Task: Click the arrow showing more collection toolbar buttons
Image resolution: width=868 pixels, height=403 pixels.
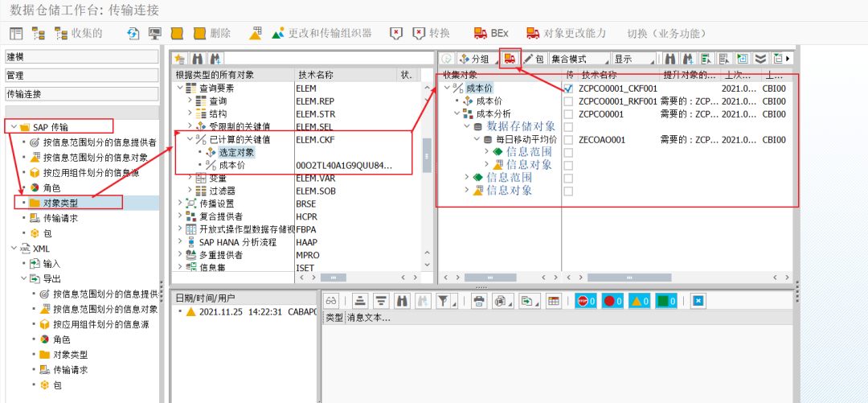Action: [x=787, y=58]
